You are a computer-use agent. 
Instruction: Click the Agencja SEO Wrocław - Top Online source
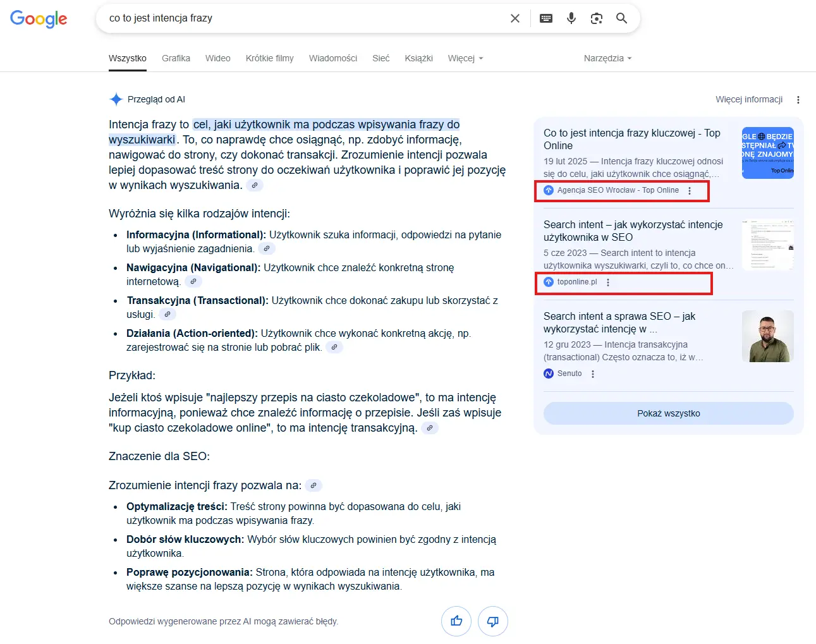(x=618, y=190)
